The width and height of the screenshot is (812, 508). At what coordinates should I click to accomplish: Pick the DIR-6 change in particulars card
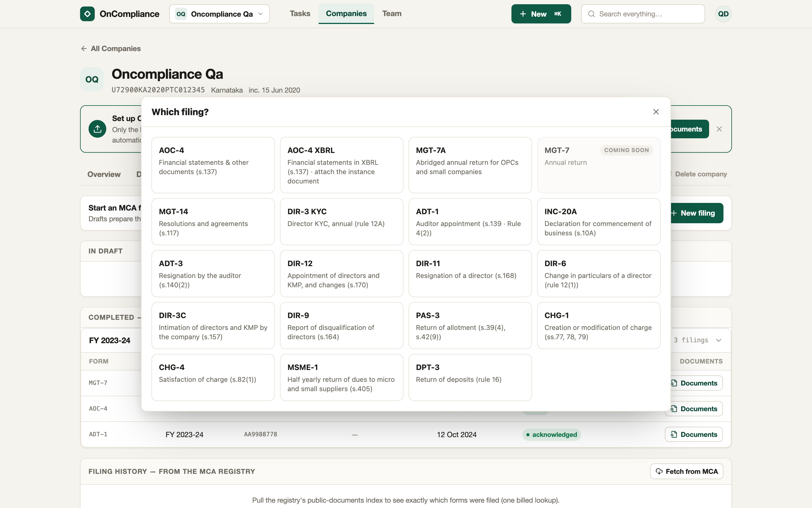click(x=599, y=273)
